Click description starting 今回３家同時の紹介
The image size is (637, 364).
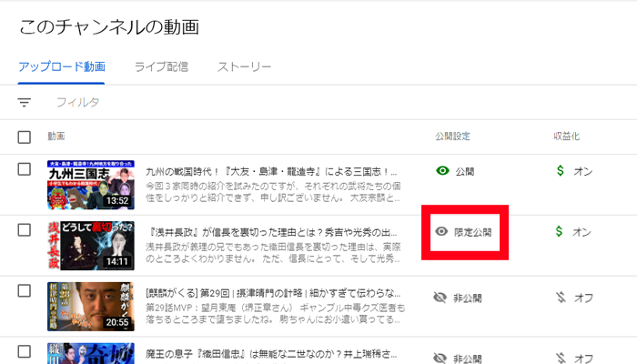tap(273, 192)
